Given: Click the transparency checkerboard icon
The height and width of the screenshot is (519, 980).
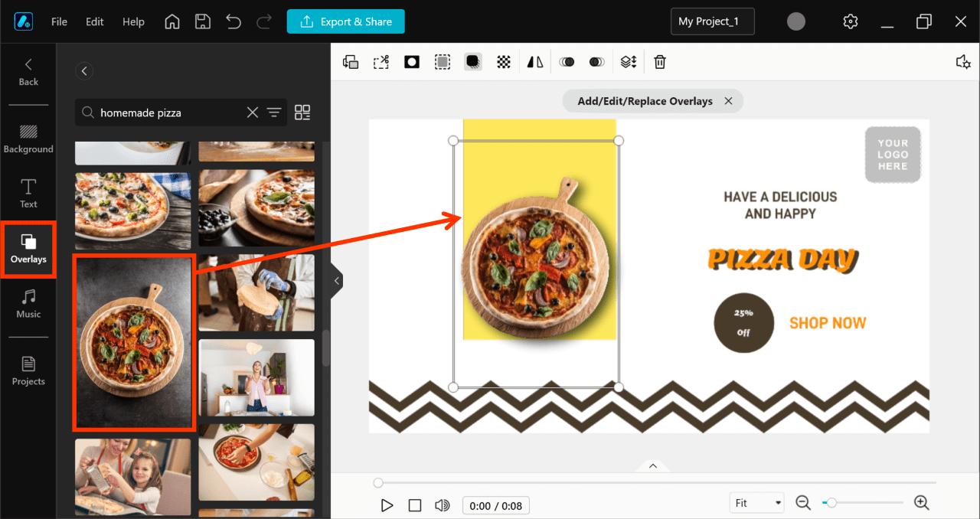Looking at the screenshot, I should tap(503, 61).
